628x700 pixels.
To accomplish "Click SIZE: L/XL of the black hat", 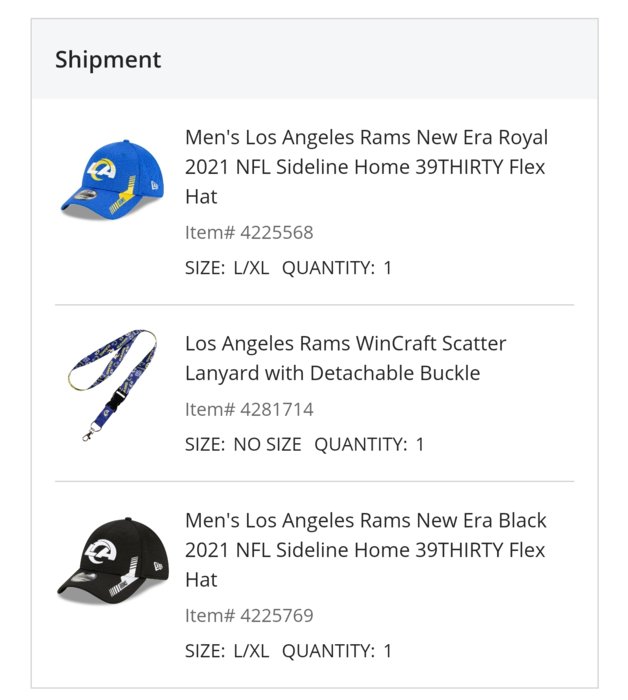I will tap(227, 651).
